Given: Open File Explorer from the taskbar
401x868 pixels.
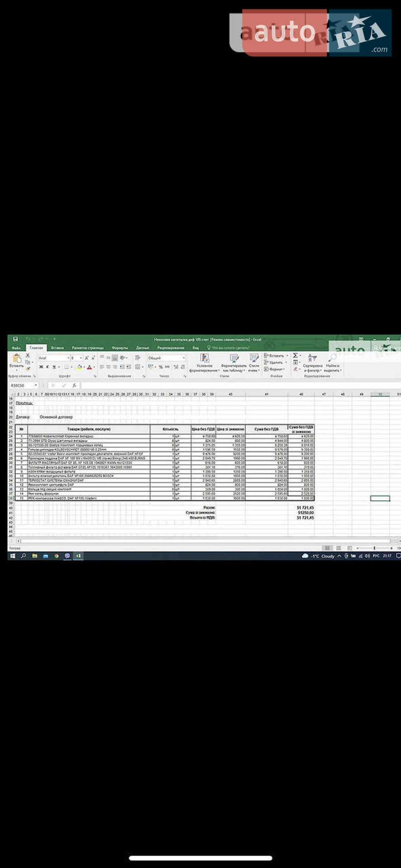Looking at the screenshot, I should click(35, 556).
